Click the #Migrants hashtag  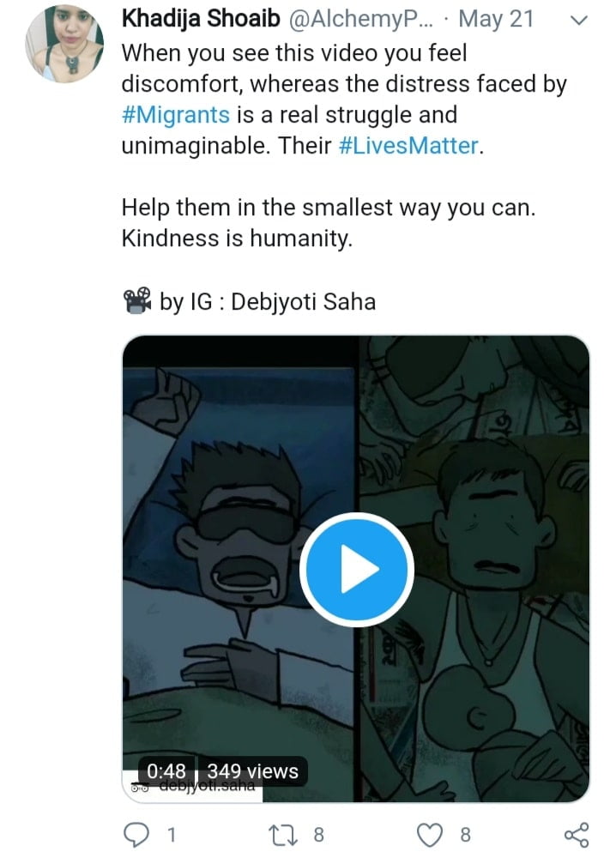(x=176, y=115)
